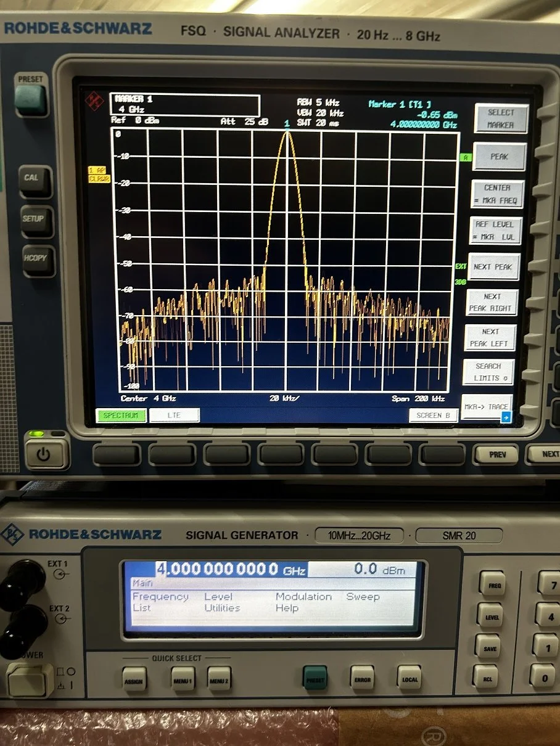
Task: Push the NEXT menu key
Action: (546, 454)
